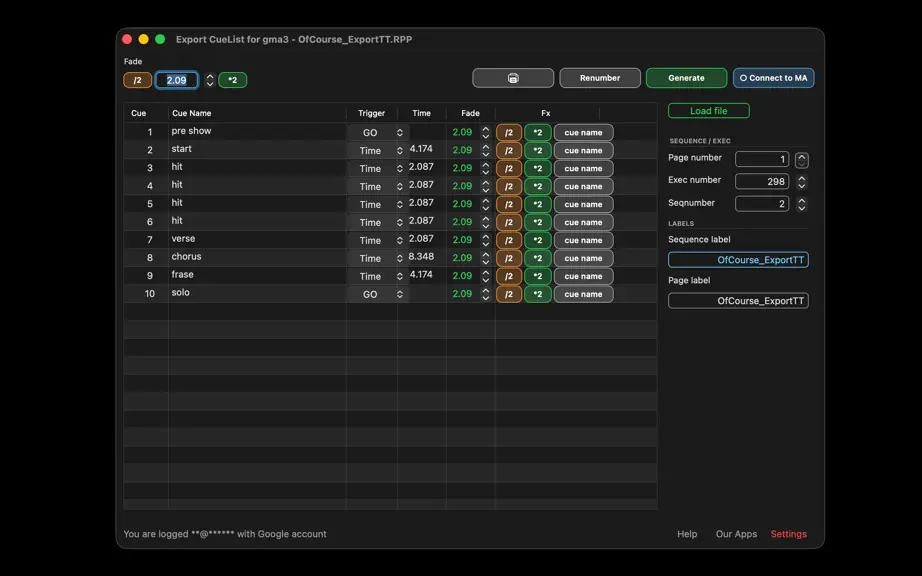
Task: Click the Page number field
Action: (x=762, y=159)
